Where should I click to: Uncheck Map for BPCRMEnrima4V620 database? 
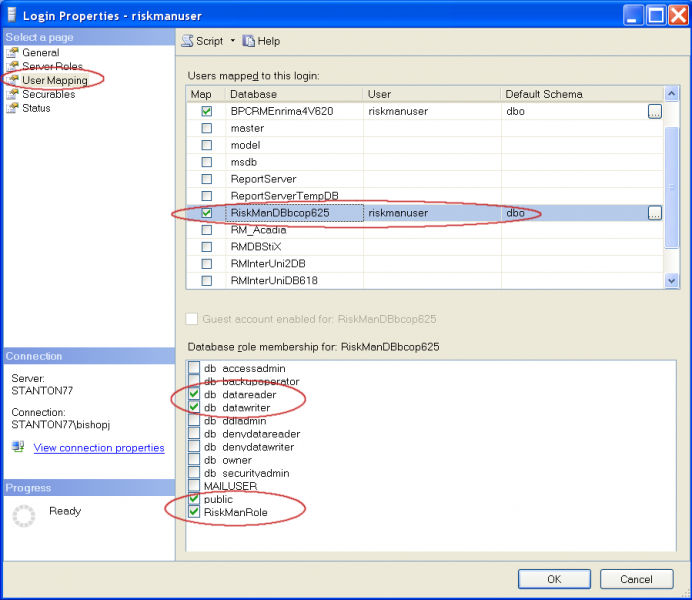(x=207, y=111)
